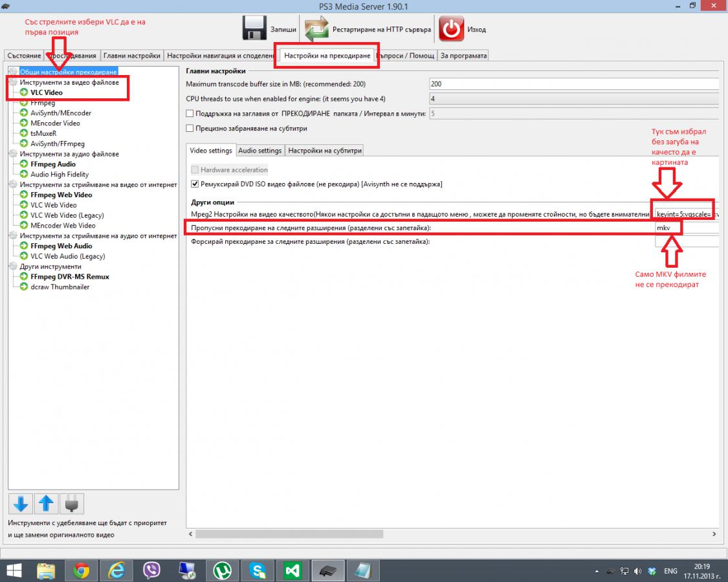Click the Save floppy disk icon
The height and width of the screenshot is (582, 728).
[254, 28]
